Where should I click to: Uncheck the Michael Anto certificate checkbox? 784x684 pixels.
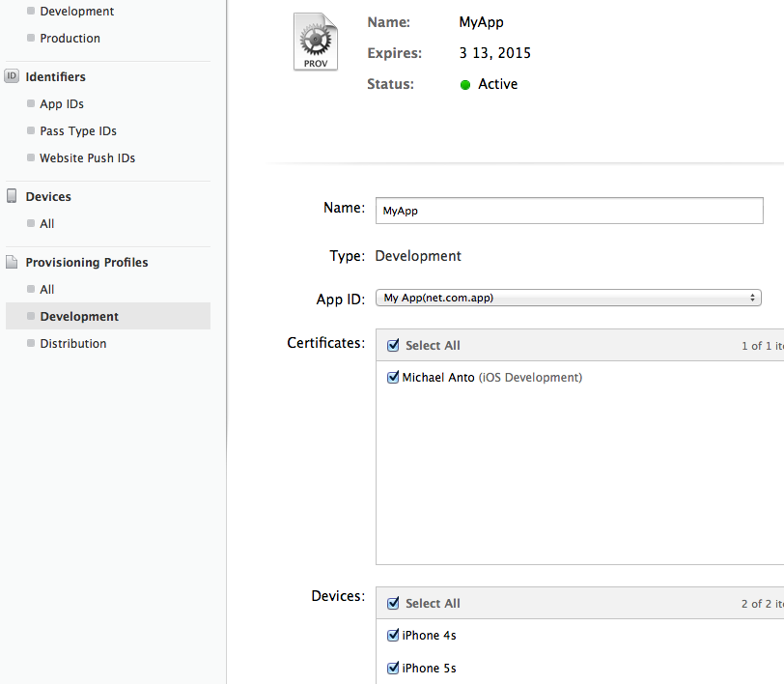393,378
